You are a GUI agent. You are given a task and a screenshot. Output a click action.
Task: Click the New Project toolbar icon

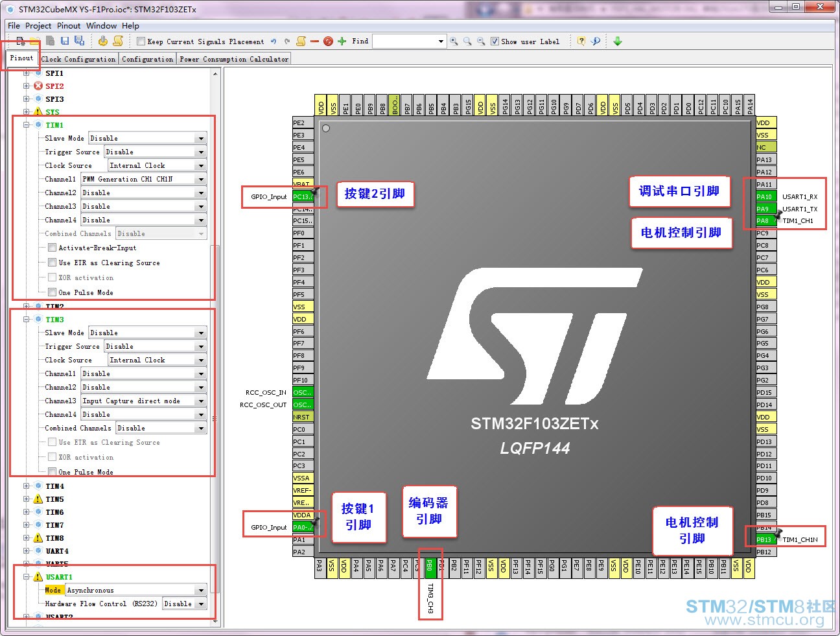tap(21, 41)
